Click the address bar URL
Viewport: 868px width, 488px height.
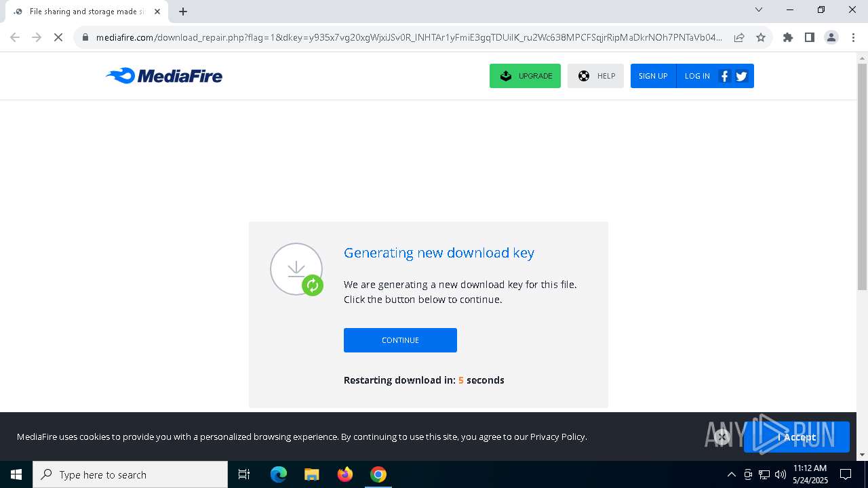(x=409, y=37)
